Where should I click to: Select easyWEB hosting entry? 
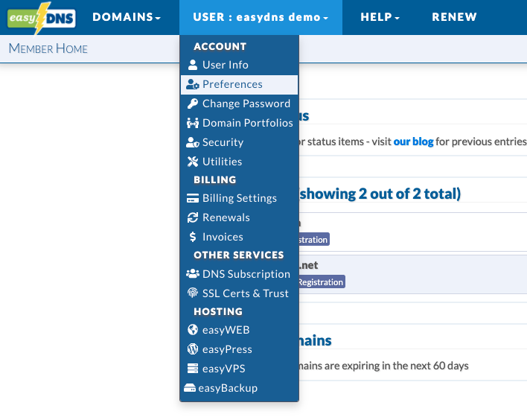239,330
